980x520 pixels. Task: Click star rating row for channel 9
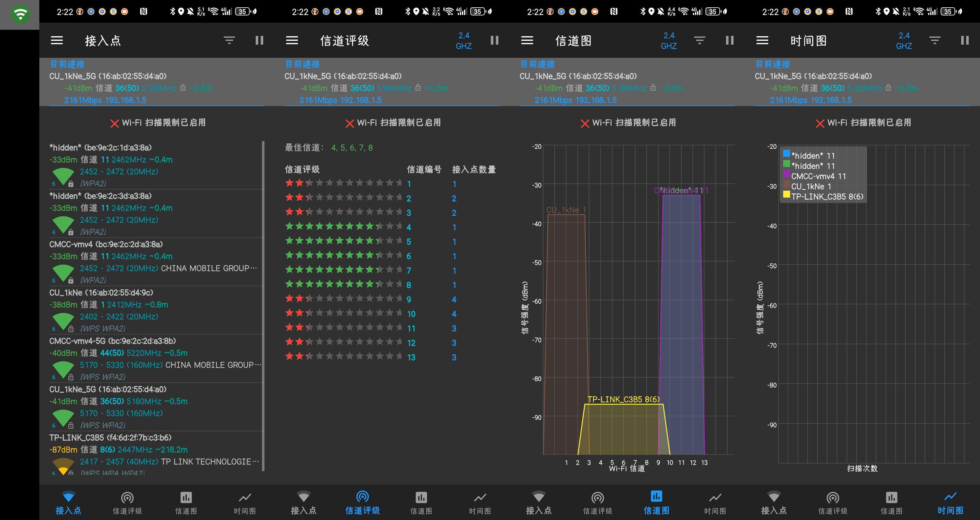pyautogui.click(x=344, y=299)
